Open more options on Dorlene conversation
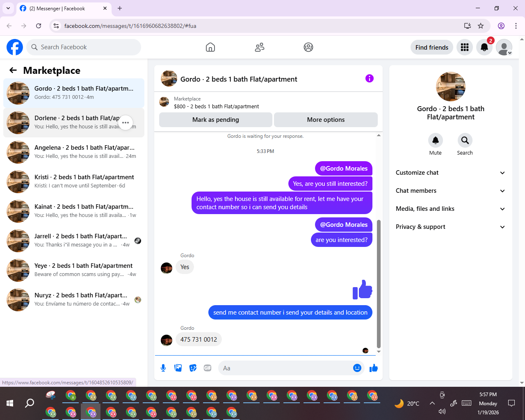The height and width of the screenshot is (420, 525). click(126, 123)
